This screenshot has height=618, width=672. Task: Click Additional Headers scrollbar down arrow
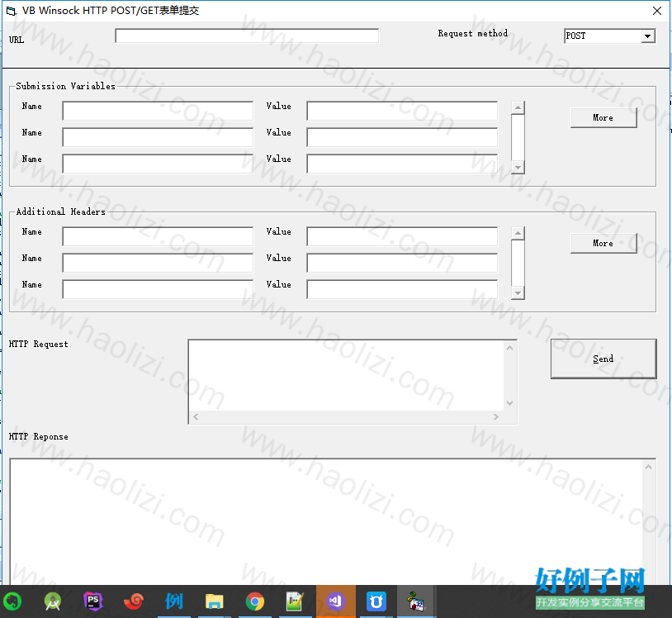coord(518,293)
